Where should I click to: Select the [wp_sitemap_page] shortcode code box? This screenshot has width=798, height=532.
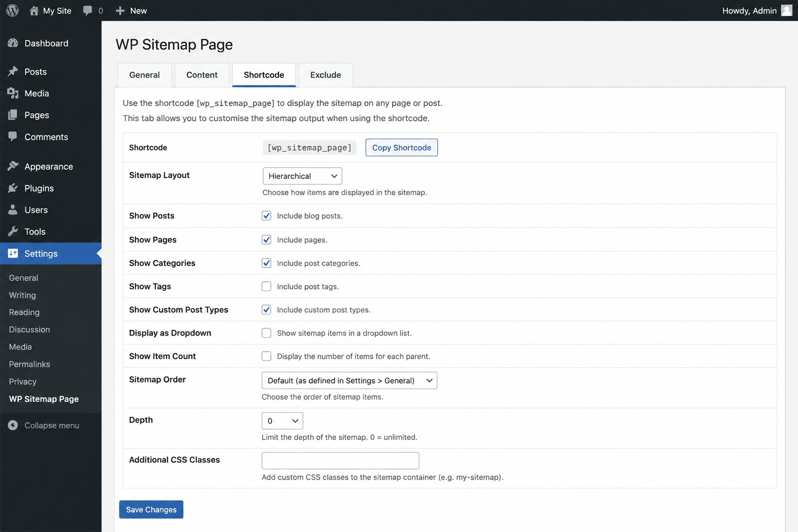[309, 148]
